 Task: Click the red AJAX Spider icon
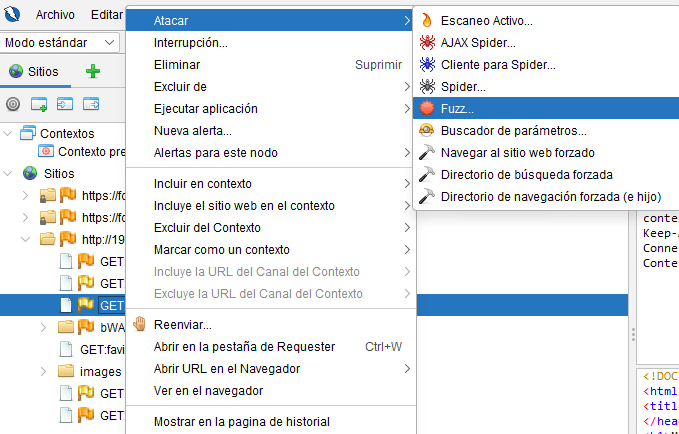tap(427, 43)
